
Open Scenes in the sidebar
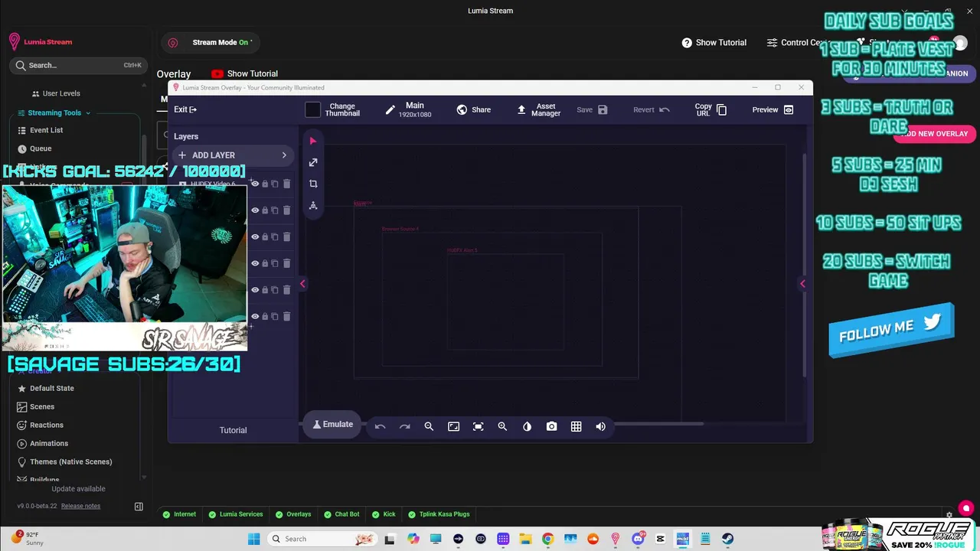[x=42, y=406]
